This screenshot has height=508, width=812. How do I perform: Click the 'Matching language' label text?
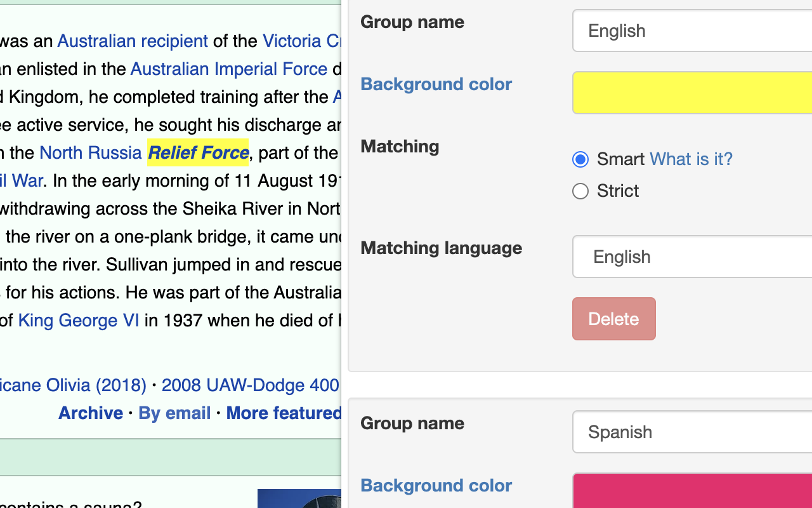pos(441,248)
